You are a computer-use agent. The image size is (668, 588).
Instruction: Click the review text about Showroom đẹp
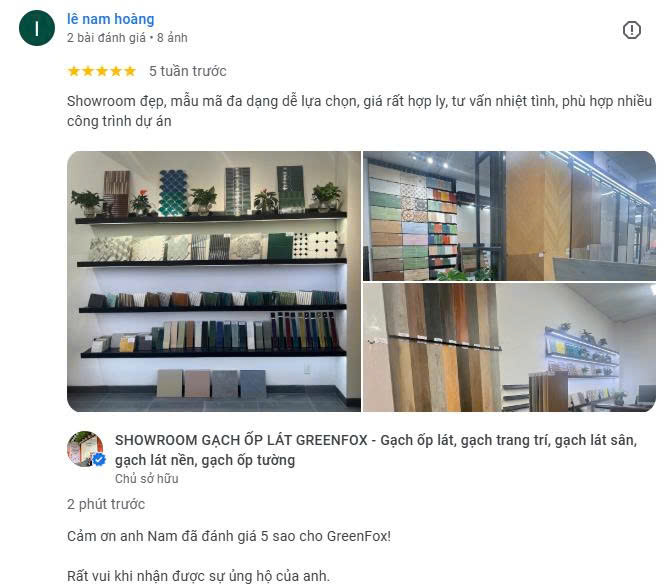tap(359, 111)
